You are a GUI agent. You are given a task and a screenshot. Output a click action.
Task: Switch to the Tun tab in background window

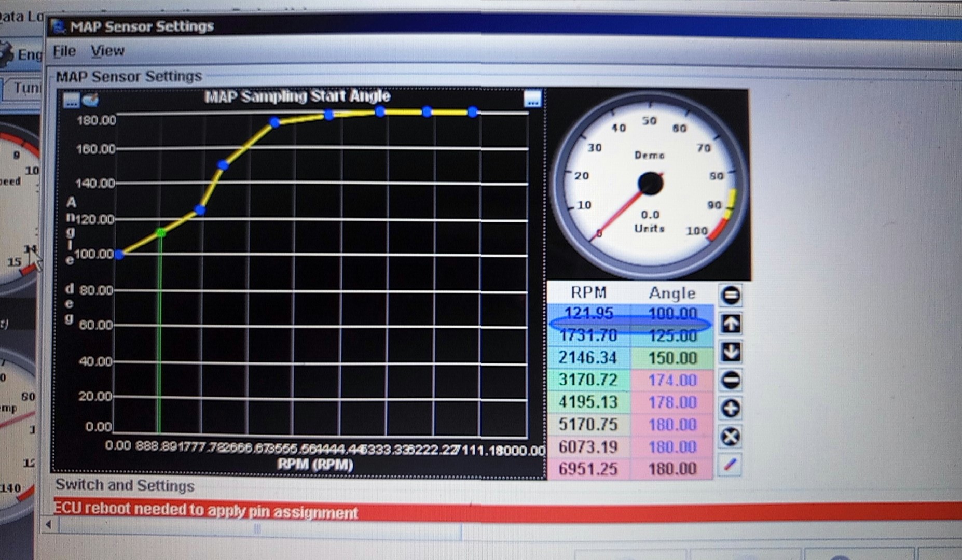tap(25, 88)
